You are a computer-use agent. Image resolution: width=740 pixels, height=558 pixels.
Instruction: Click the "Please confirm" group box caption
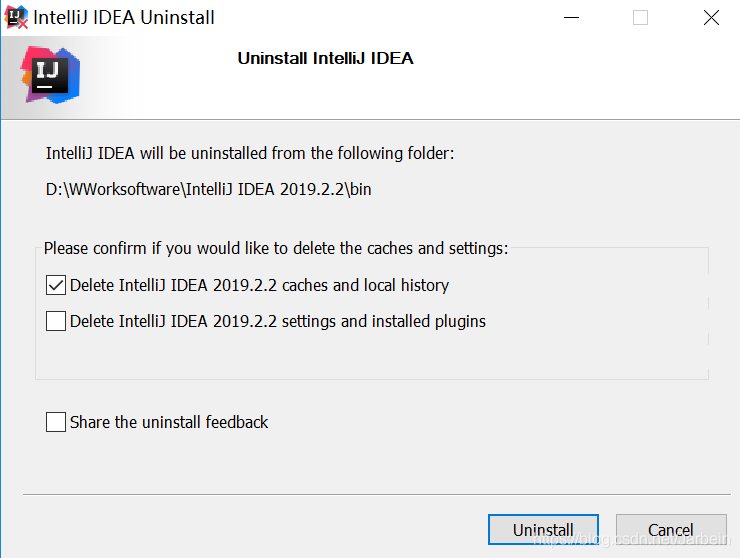pyautogui.click(x=276, y=248)
